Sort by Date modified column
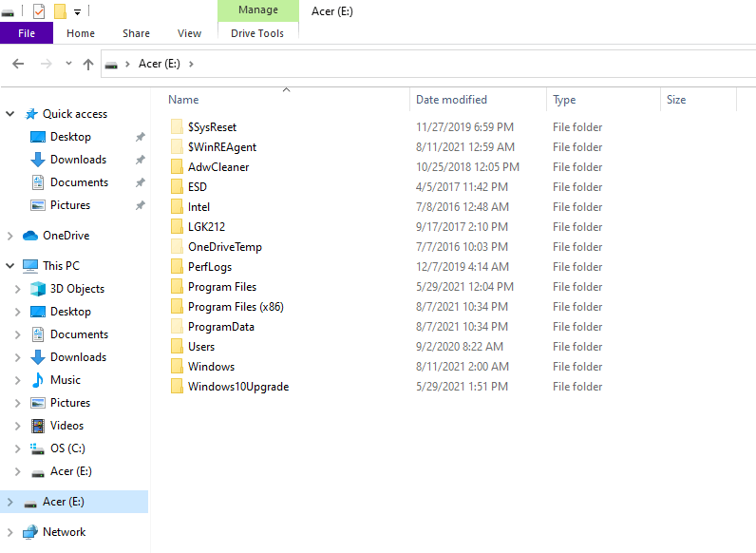Viewport: 756px width, 553px height. coord(451,100)
